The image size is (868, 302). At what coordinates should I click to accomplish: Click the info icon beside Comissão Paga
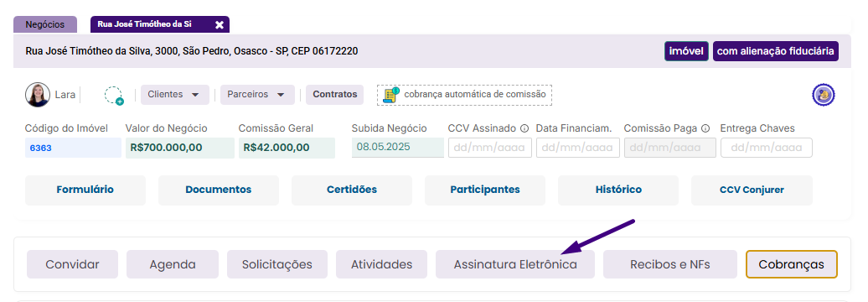705,128
